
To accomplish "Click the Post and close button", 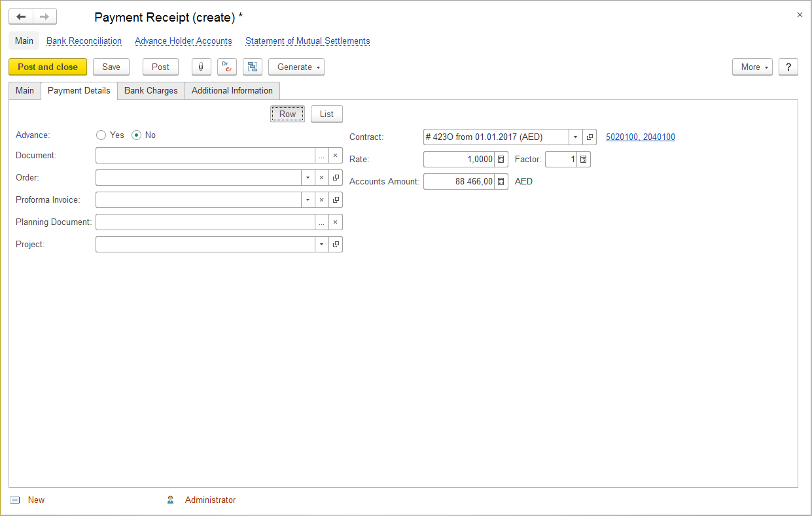I will tap(48, 67).
